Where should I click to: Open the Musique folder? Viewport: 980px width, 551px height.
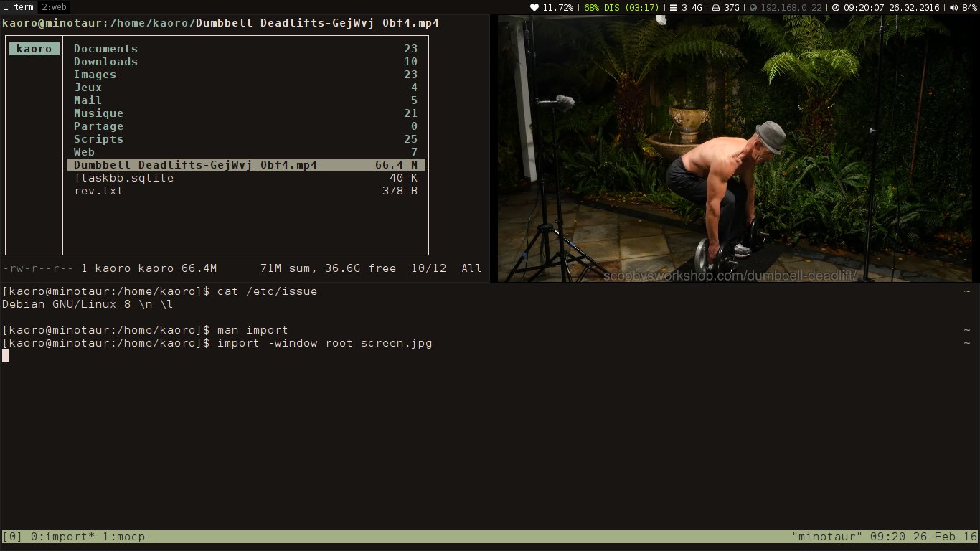coord(98,113)
